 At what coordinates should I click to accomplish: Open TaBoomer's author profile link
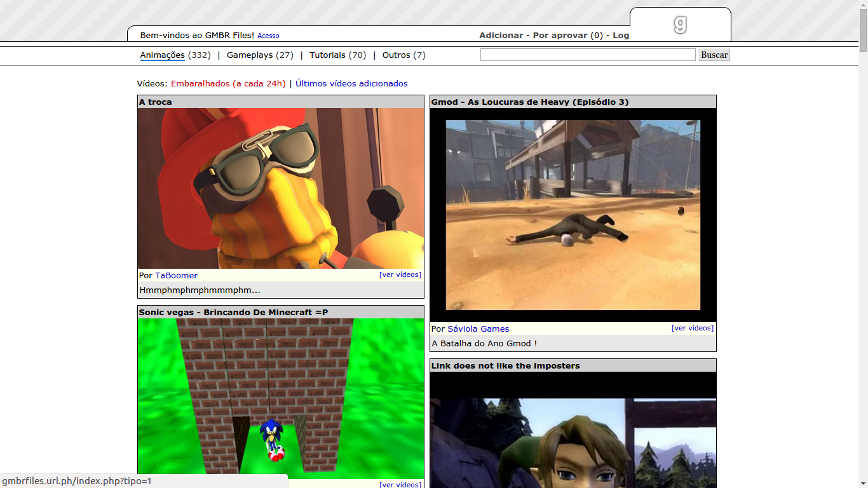tap(176, 276)
